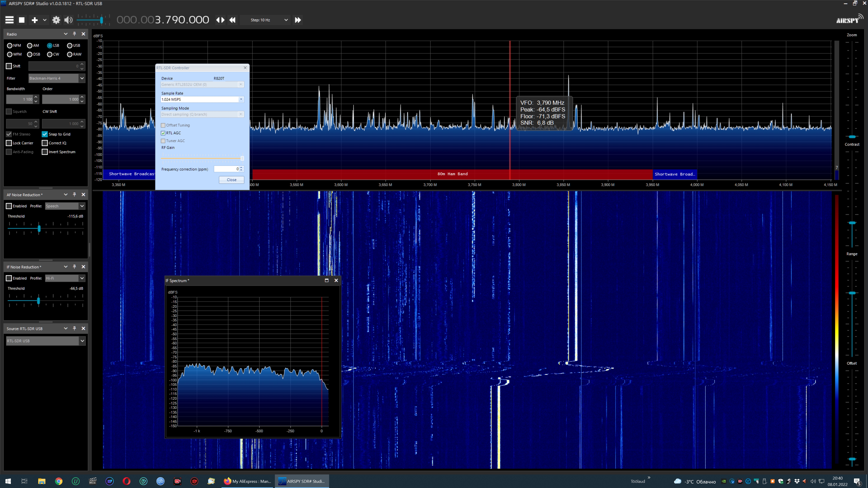Enable the Invert Spectrum checkbox
Viewport: 868px width, 488px height.
click(x=45, y=152)
